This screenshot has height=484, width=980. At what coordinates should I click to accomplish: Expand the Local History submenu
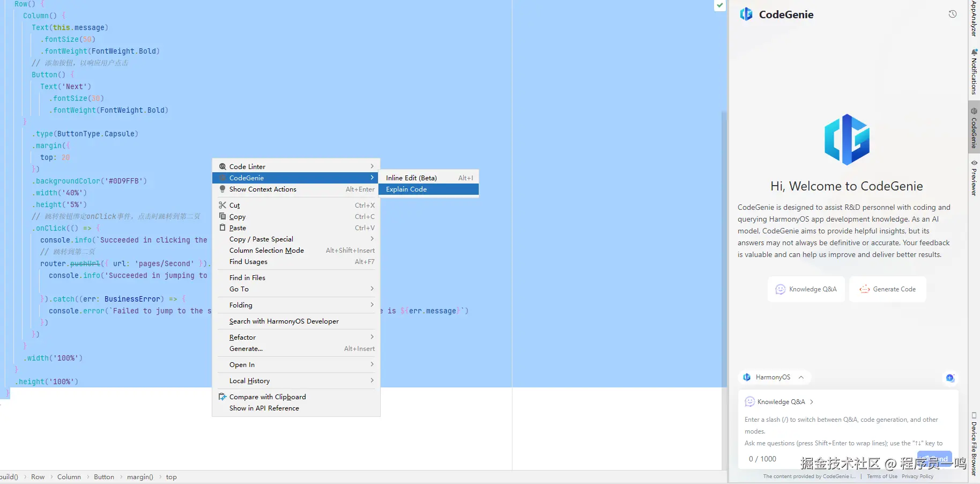296,381
